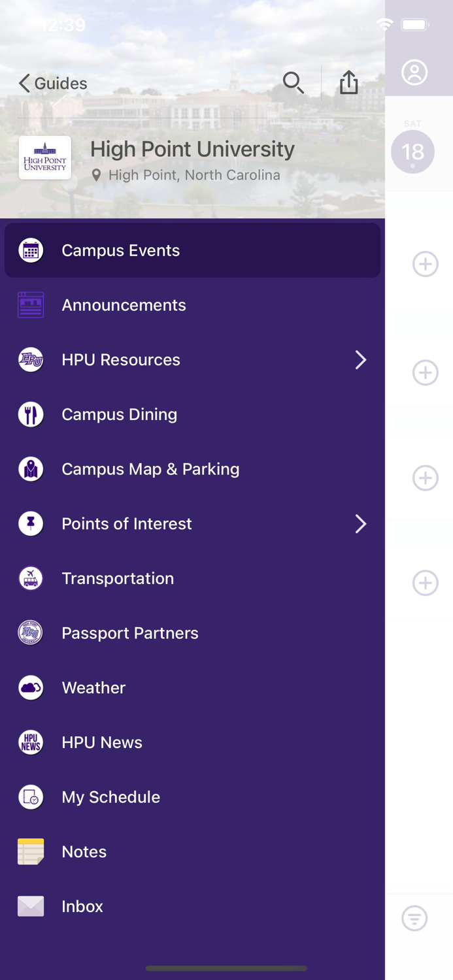Viewport: 453px width, 980px height.
Task: Expand Points of Interest
Action: pos(360,523)
